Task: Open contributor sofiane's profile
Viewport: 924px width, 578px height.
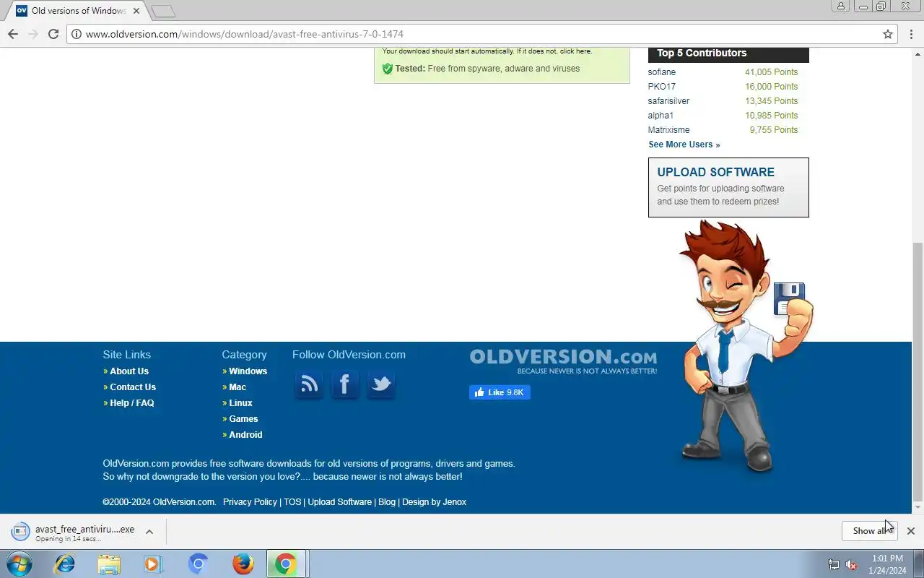Action: 662,72
